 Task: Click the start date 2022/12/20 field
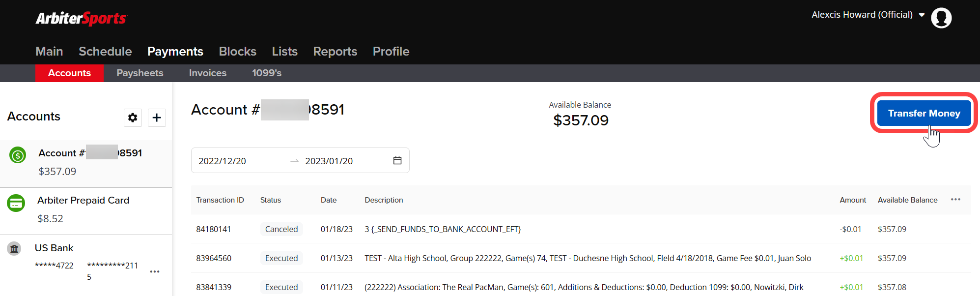[222, 161]
